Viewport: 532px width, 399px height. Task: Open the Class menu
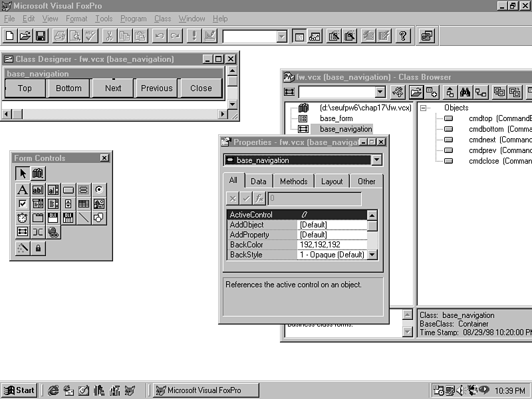pos(162,19)
